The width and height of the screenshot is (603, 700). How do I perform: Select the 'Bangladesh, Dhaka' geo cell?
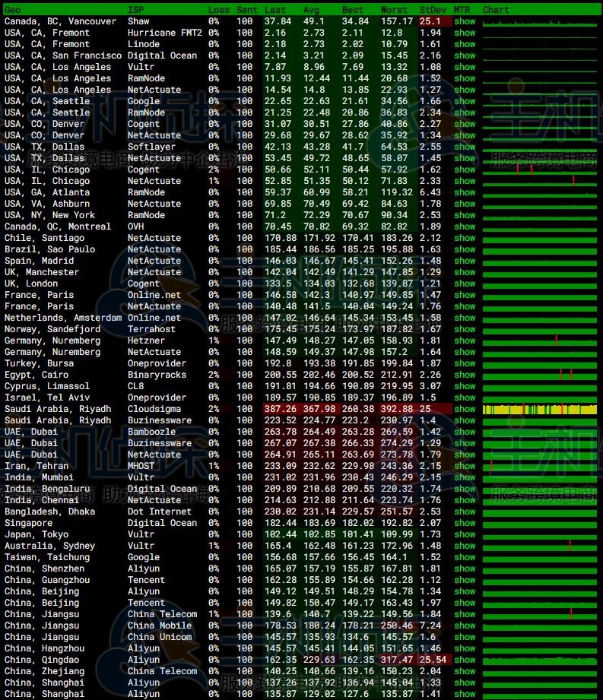pyautogui.click(x=49, y=512)
